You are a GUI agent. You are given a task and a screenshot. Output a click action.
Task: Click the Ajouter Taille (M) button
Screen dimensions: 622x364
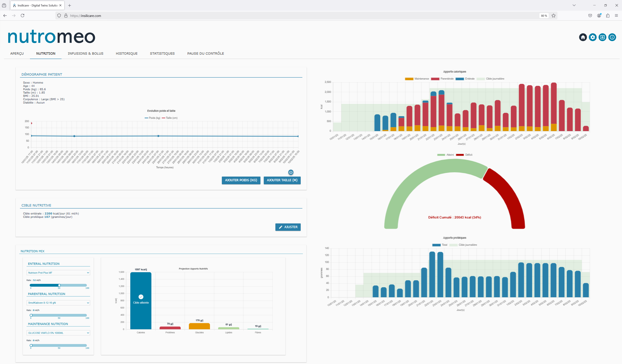(282, 180)
